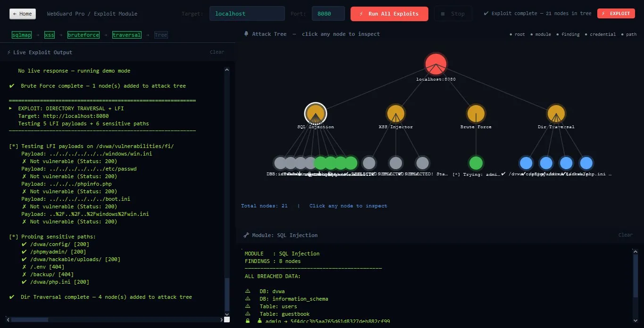
Task: Clear the Module: SQL Injection panel
Action: (x=626, y=235)
